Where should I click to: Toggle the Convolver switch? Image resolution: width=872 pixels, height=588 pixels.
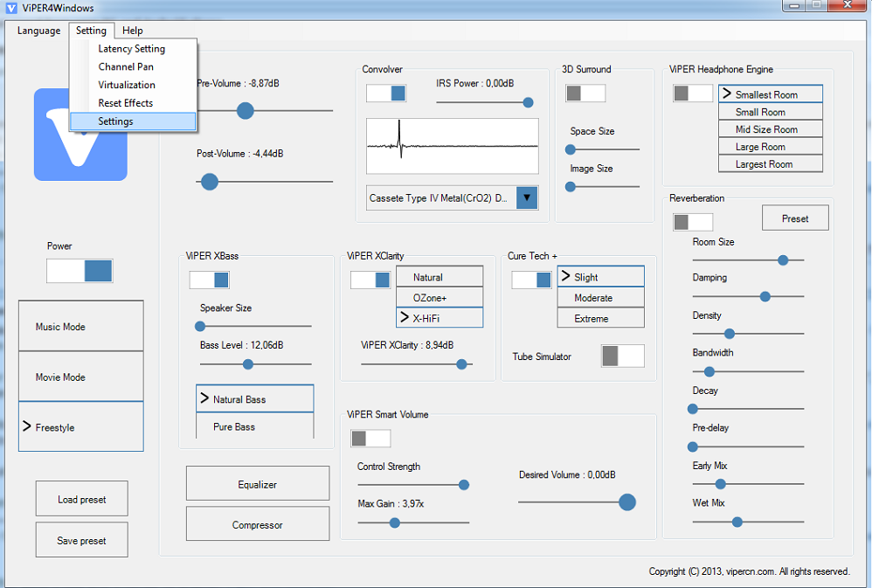pyautogui.click(x=386, y=93)
